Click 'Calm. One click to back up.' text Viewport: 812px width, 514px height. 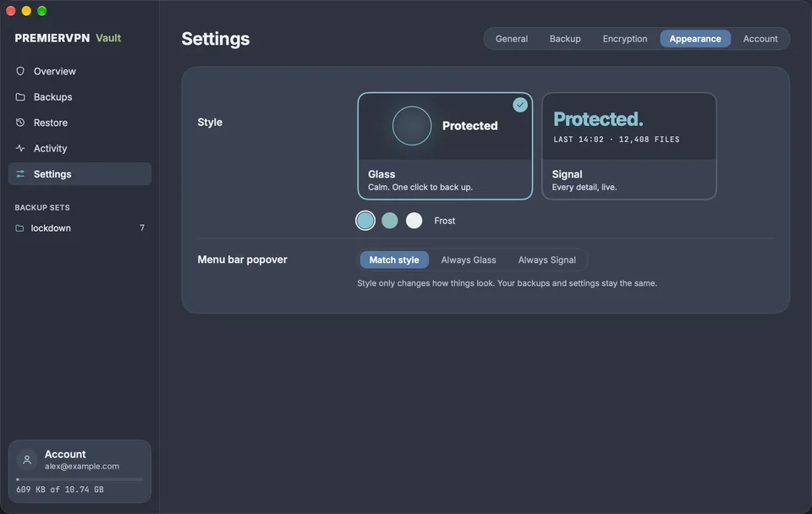click(420, 188)
